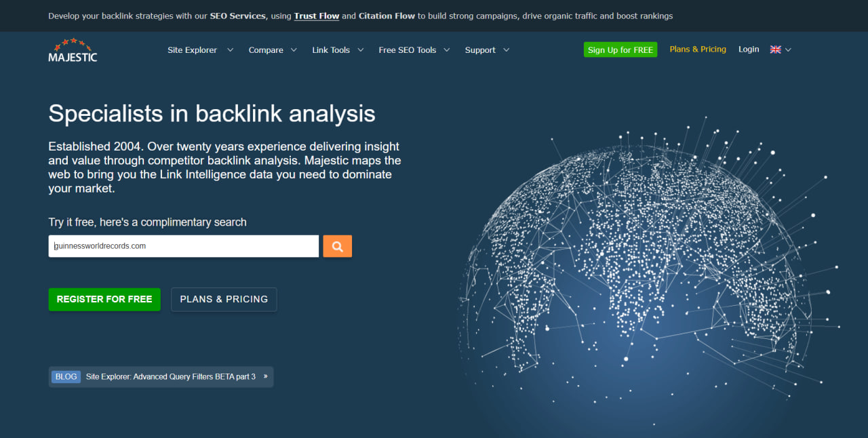Click the Majestic logo
868x438 pixels.
(x=73, y=50)
